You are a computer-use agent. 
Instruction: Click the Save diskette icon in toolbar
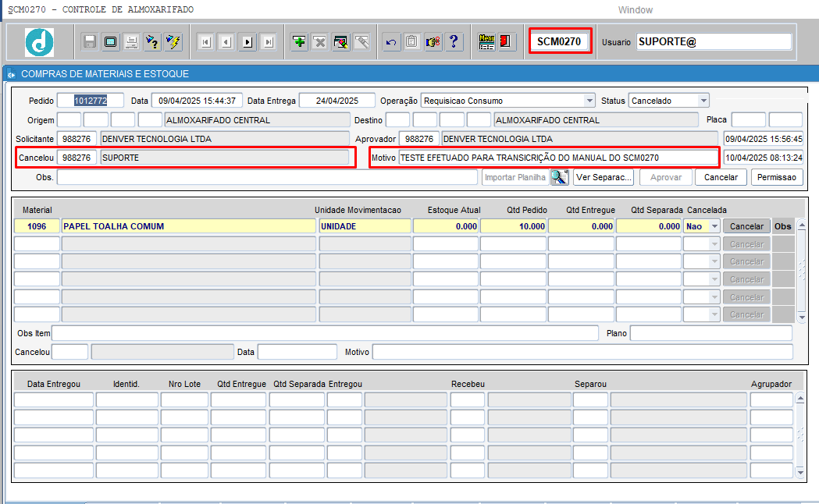coord(90,42)
